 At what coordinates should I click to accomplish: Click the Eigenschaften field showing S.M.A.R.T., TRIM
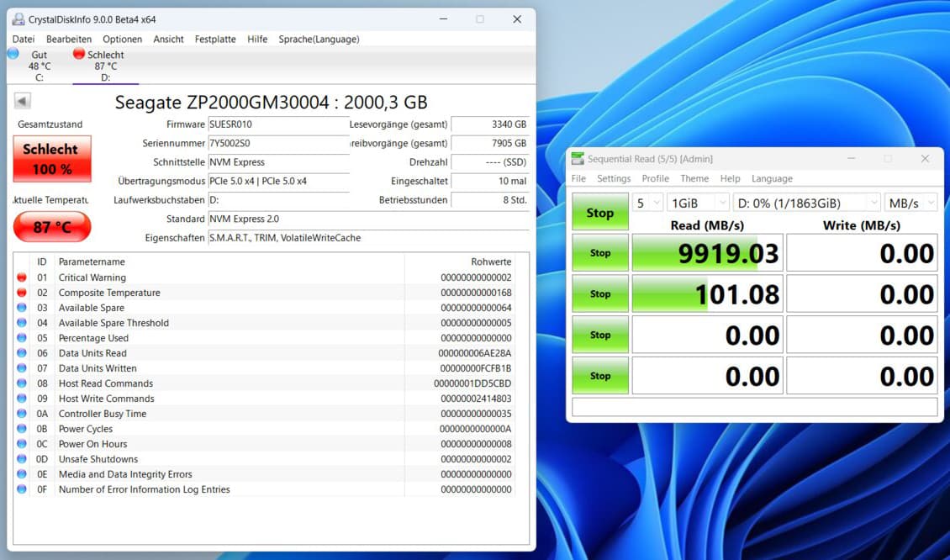(x=368, y=238)
